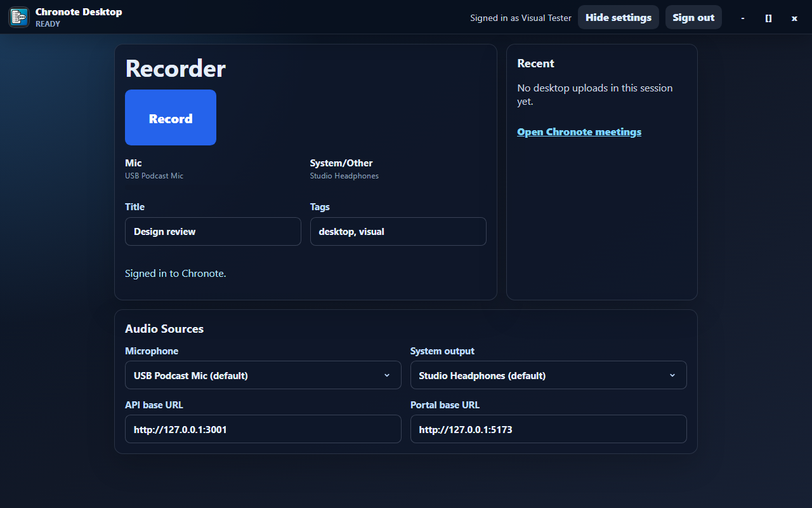Click the 'Recorder' heading
Viewport: 812px width, 508px height.
[176, 69]
